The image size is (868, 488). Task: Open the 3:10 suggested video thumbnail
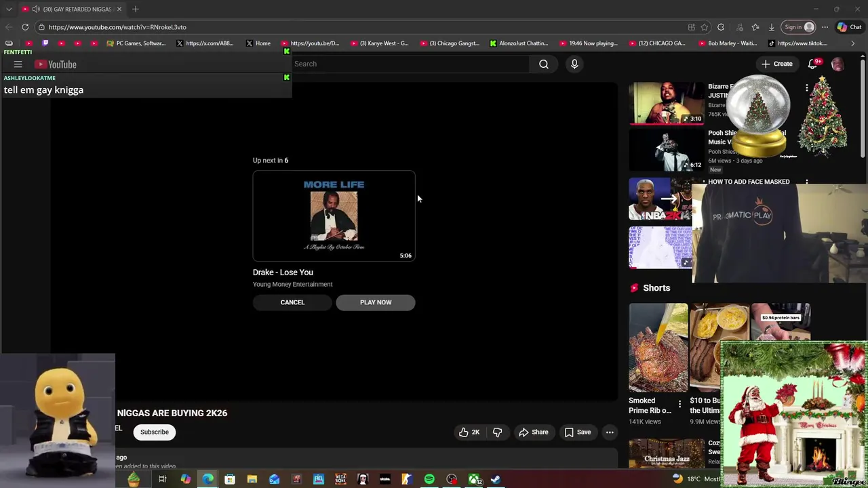tap(667, 103)
